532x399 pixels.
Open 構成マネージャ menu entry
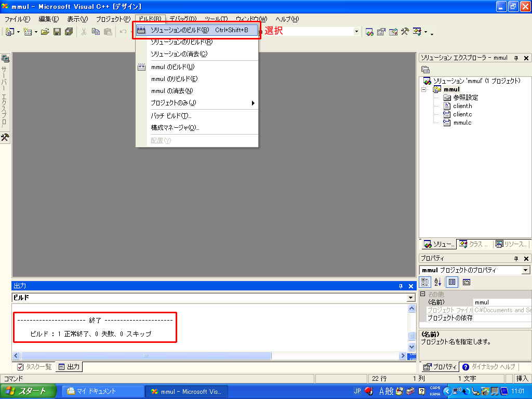tap(197, 128)
